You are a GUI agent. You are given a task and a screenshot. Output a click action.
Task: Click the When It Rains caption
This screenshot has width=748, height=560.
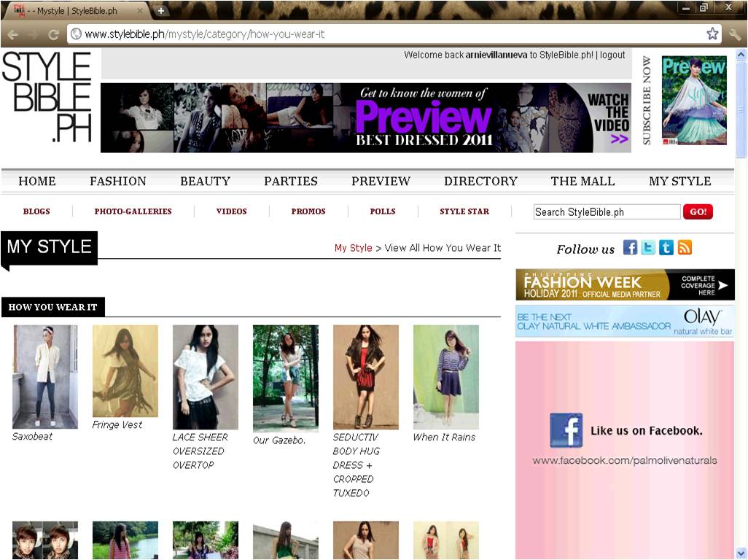[x=444, y=437]
